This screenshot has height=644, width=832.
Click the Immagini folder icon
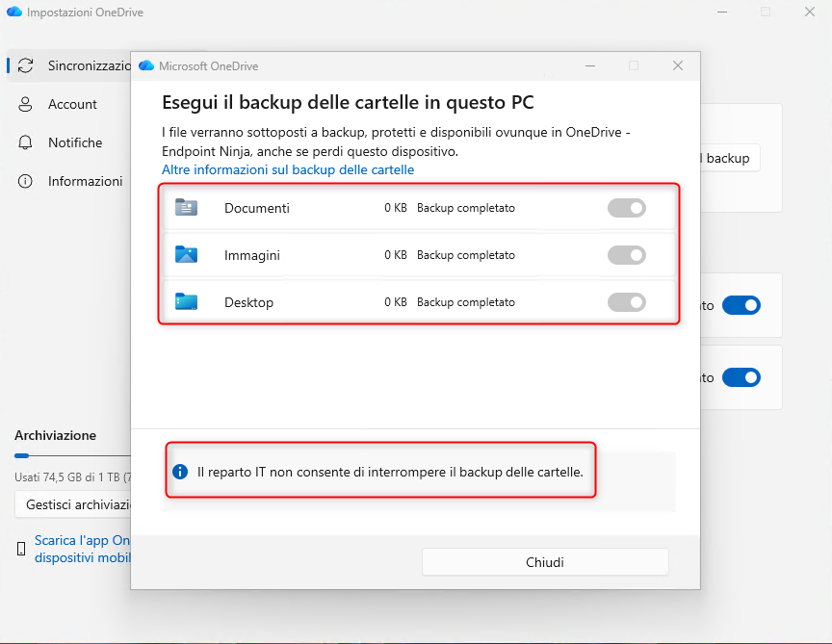pyautogui.click(x=186, y=255)
